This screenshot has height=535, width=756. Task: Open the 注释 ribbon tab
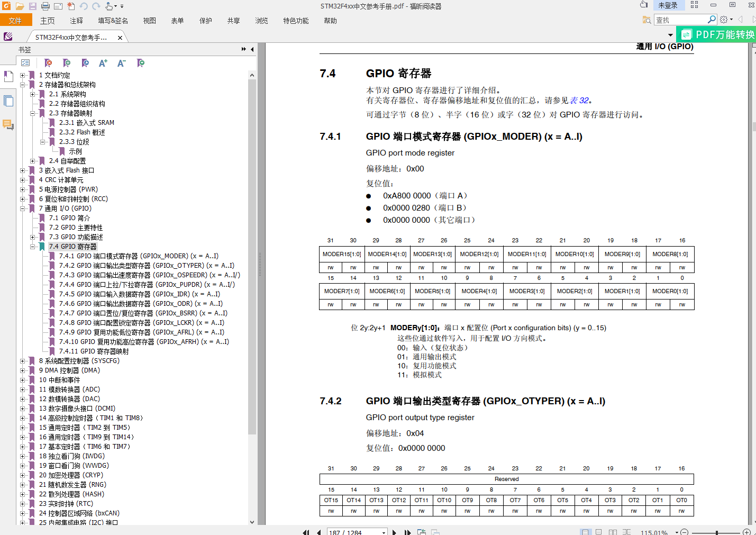77,21
